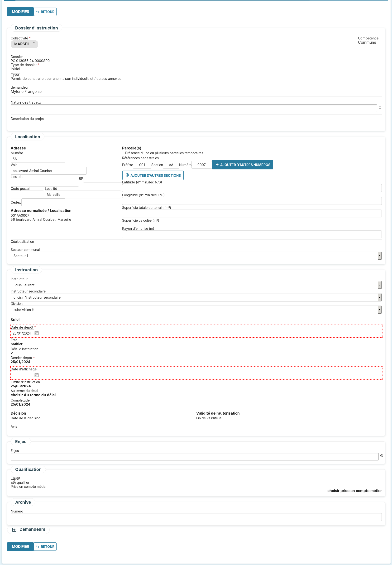The height and width of the screenshot is (565, 392).
Task: Click top Retour button with arrow icon
Action: coord(45,12)
